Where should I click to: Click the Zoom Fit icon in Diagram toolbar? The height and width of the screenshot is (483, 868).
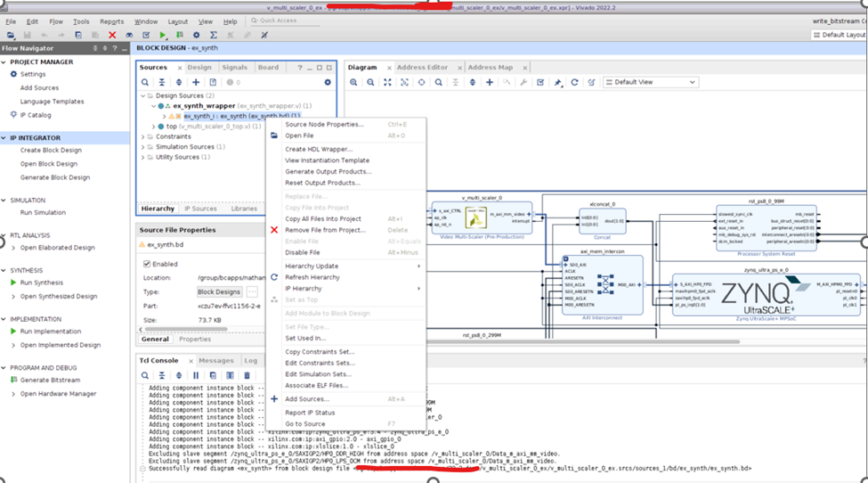(x=387, y=82)
